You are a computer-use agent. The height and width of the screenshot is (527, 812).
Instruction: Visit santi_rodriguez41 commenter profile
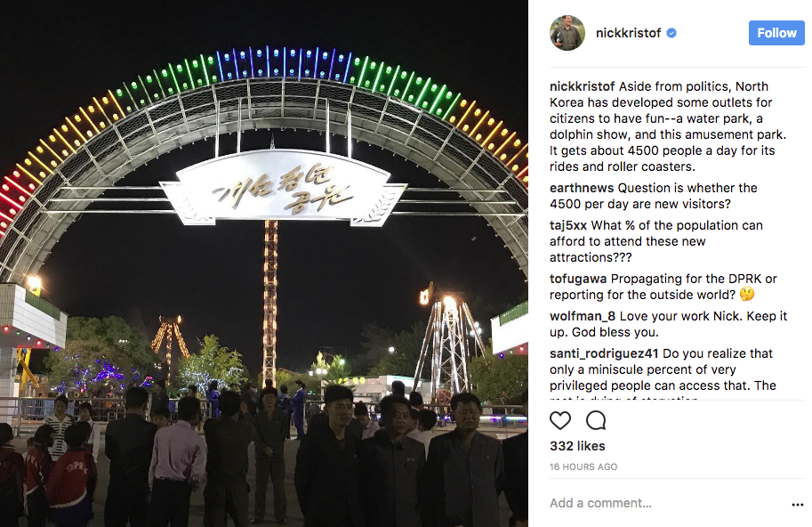point(604,353)
